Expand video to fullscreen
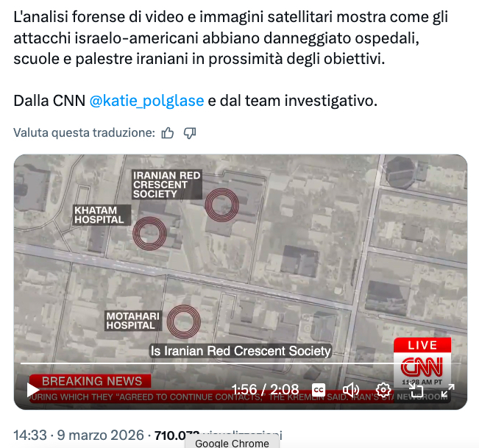Viewport: 479px width, 448px height. click(448, 390)
